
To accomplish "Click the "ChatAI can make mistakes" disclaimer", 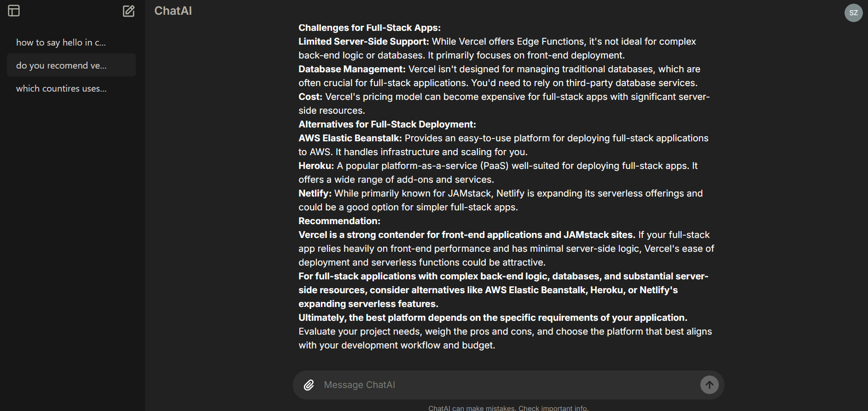I will (x=508, y=408).
